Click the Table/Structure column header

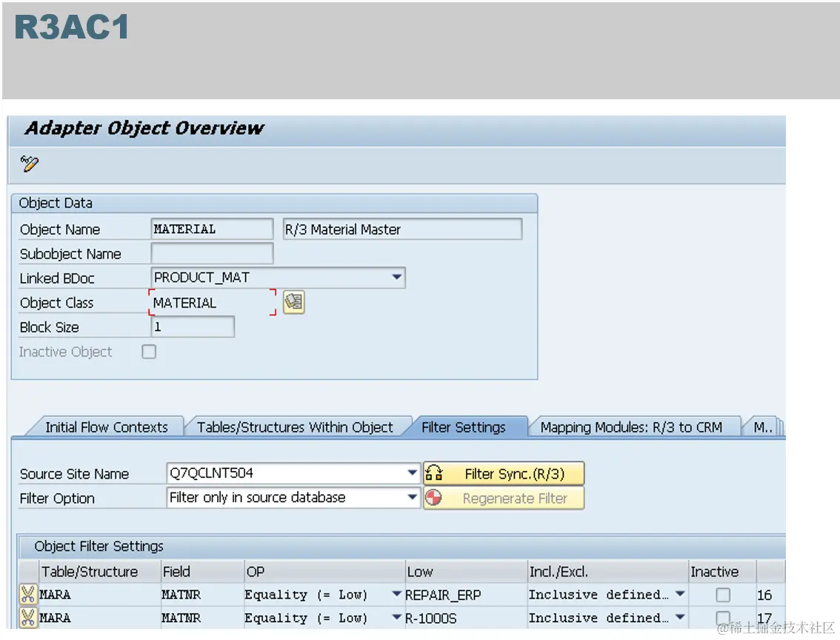pos(100,571)
